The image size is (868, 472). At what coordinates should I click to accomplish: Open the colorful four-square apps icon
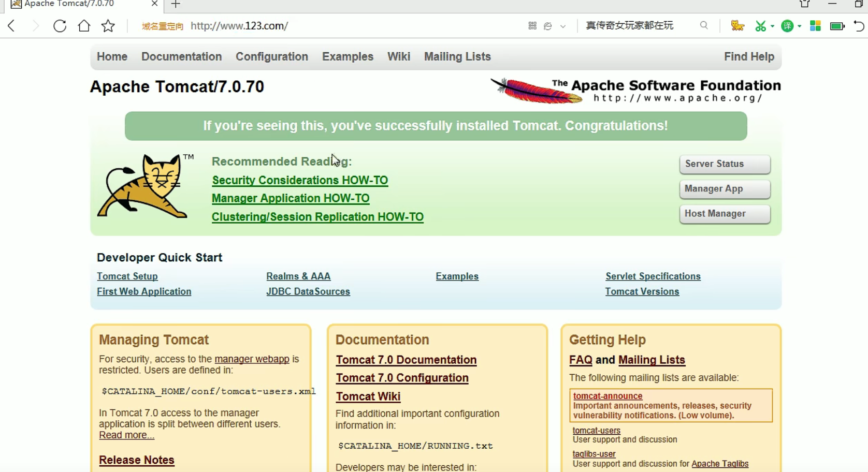815,26
